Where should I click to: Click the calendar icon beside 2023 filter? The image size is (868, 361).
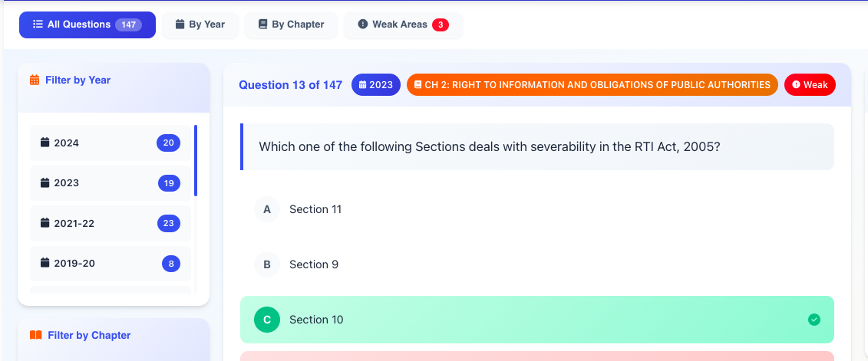pyautogui.click(x=45, y=182)
